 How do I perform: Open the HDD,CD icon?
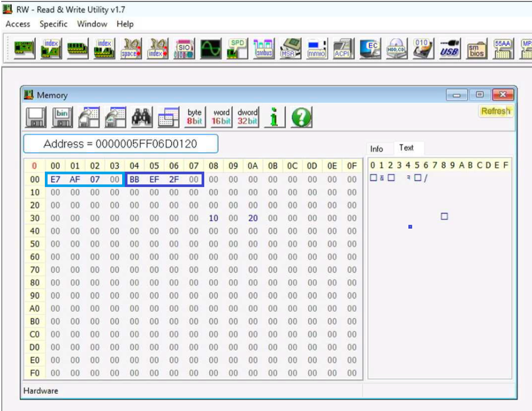(x=397, y=48)
